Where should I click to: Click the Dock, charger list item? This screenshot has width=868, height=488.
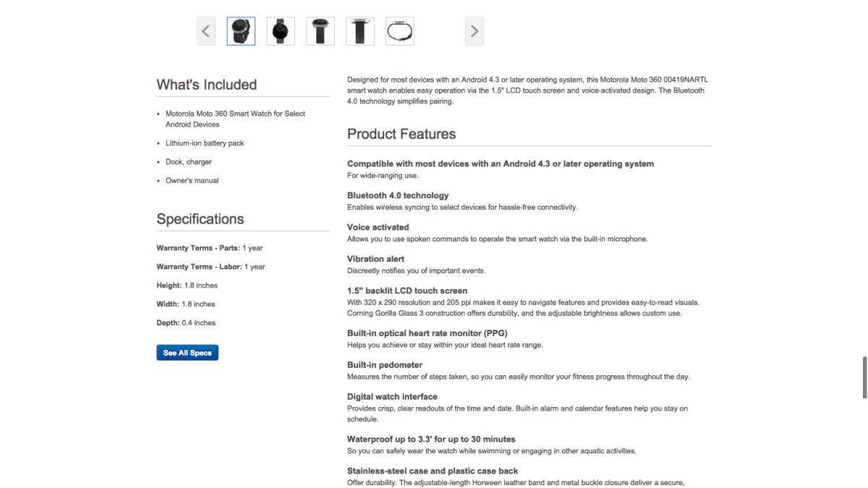189,162
